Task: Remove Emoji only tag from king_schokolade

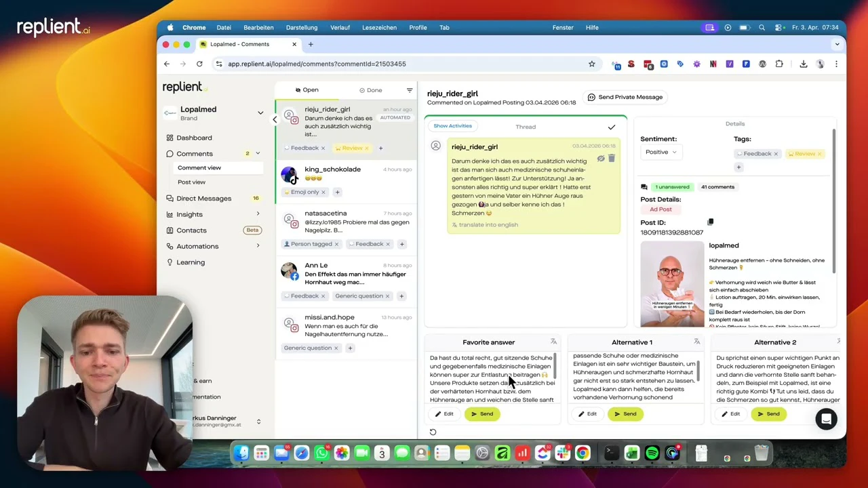Action: click(x=323, y=192)
